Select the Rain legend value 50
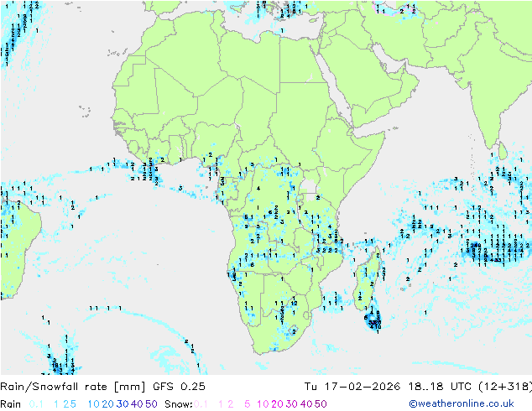Screen dimensions: 532x411 tap(151, 404)
